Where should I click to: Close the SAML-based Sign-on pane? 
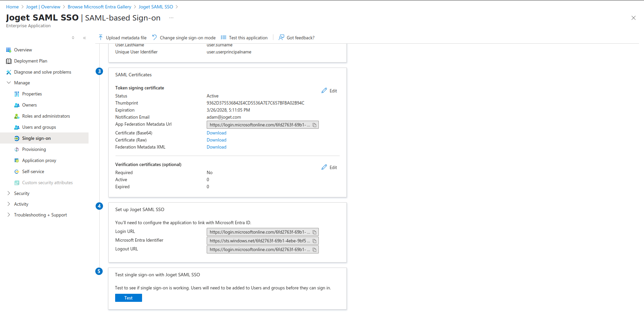(x=634, y=18)
